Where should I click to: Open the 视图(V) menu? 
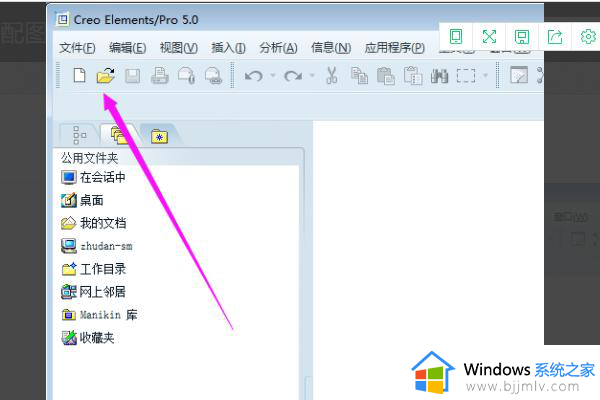point(179,48)
